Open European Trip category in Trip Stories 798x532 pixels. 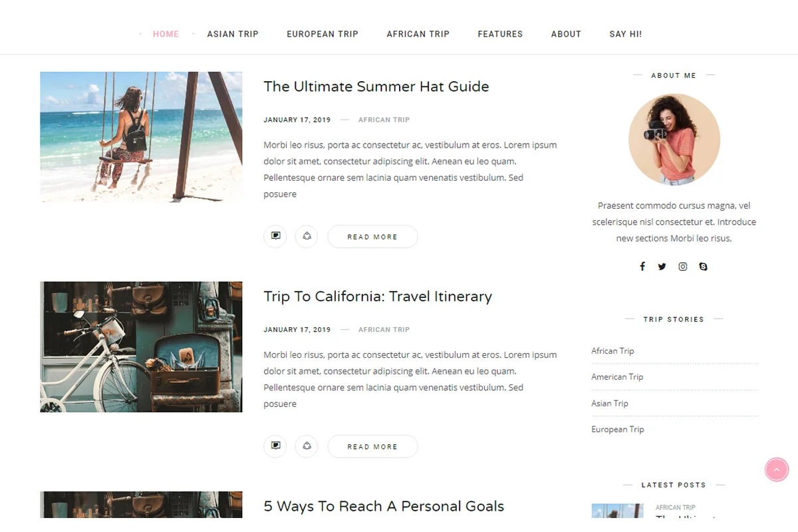point(618,430)
